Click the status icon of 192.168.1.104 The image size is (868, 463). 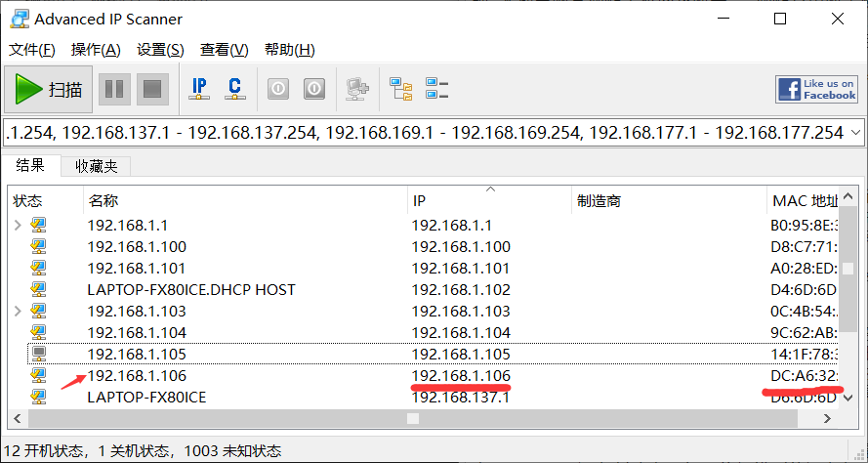(x=38, y=332)
